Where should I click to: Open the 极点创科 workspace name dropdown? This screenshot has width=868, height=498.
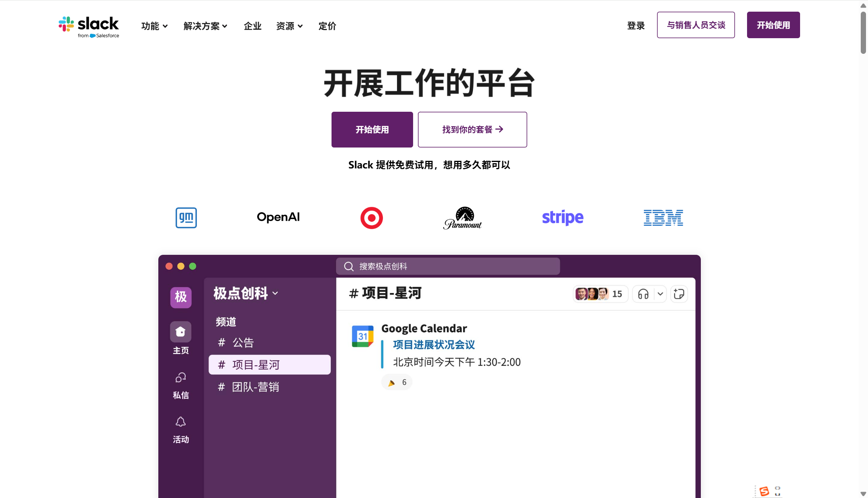245,293
